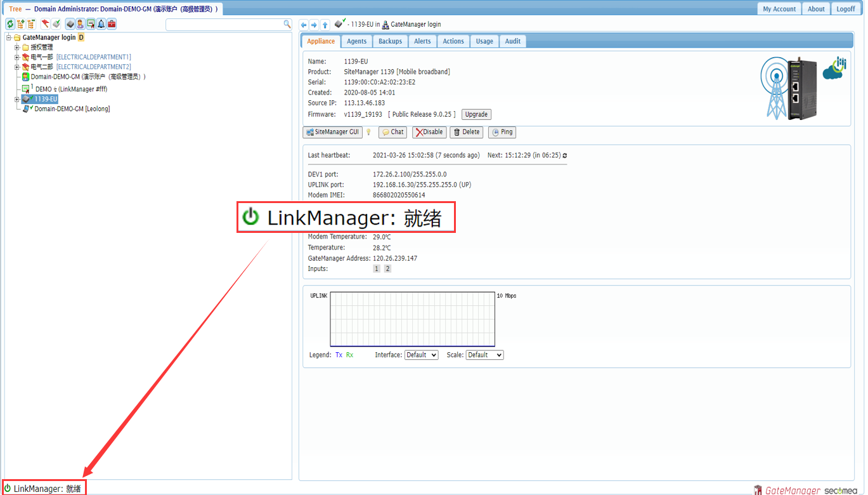Image resolution: width=868 pixels, height=495 pixels.
Task: Toggle the appliance filter icon in tree toolbar
Action: click(x=70, y=24)
